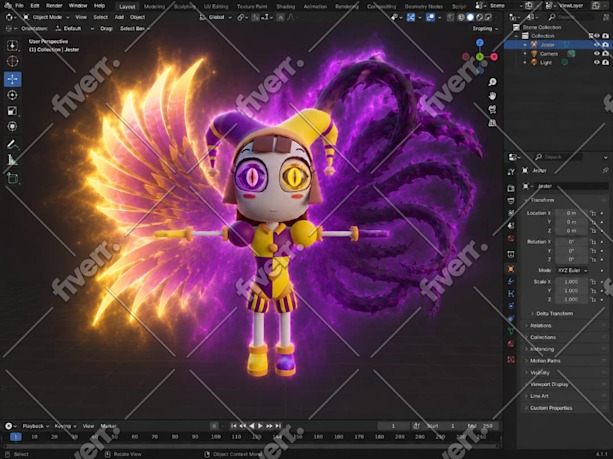The width and height of the screenshot is (613, 459).
Task: Select Light in the outliner
Action: tap(546, 62)
